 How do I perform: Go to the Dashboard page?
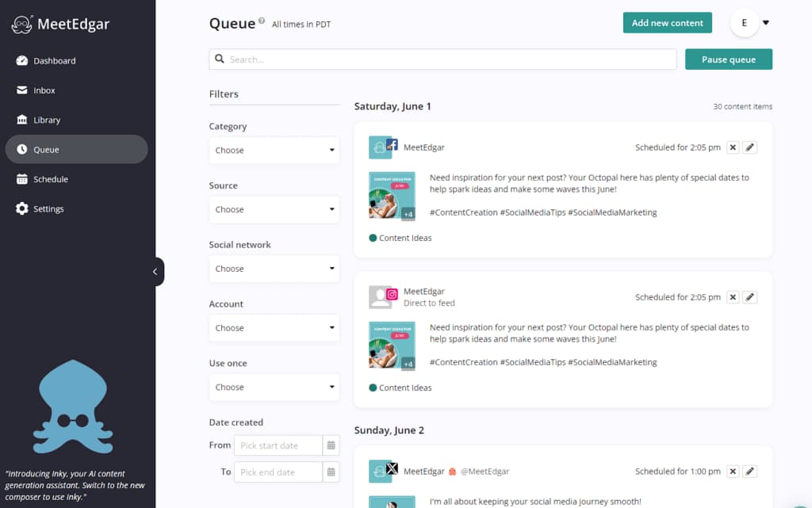coord(54,61)
